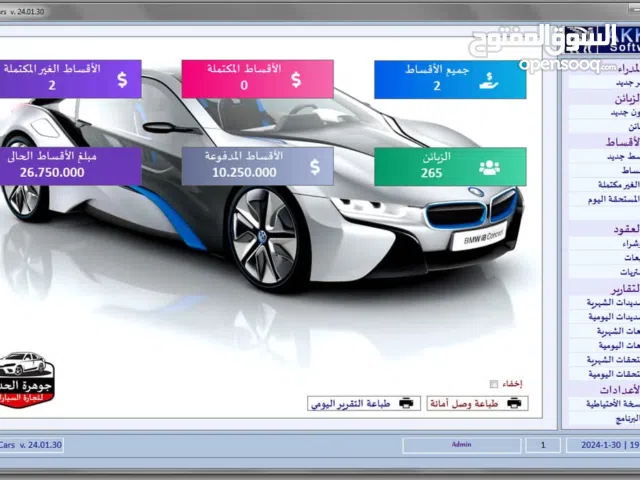Click the dollar icon on الأقساط الغير المكتملة card
This screenshot has width=640, height=480.
click(x=122, y=80)
